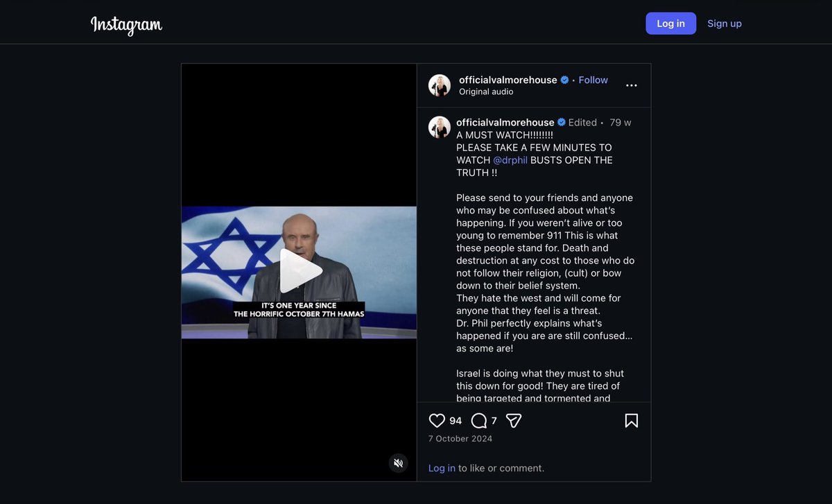Share the post with paper plane icon
832x504 pixels.
tap(513, 421)
